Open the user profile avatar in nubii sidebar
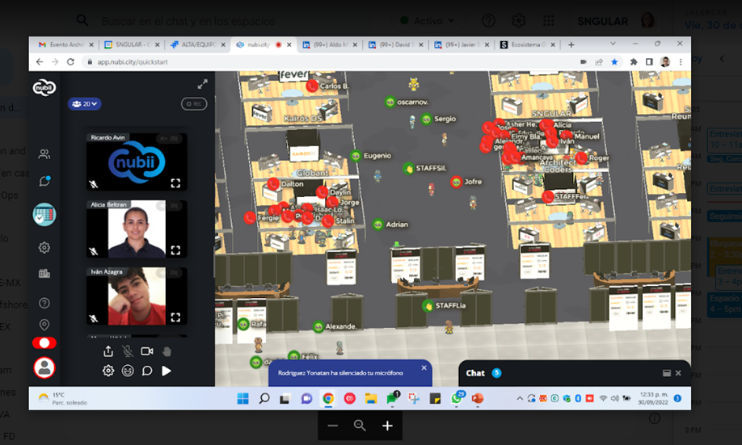 click(44, 368)
